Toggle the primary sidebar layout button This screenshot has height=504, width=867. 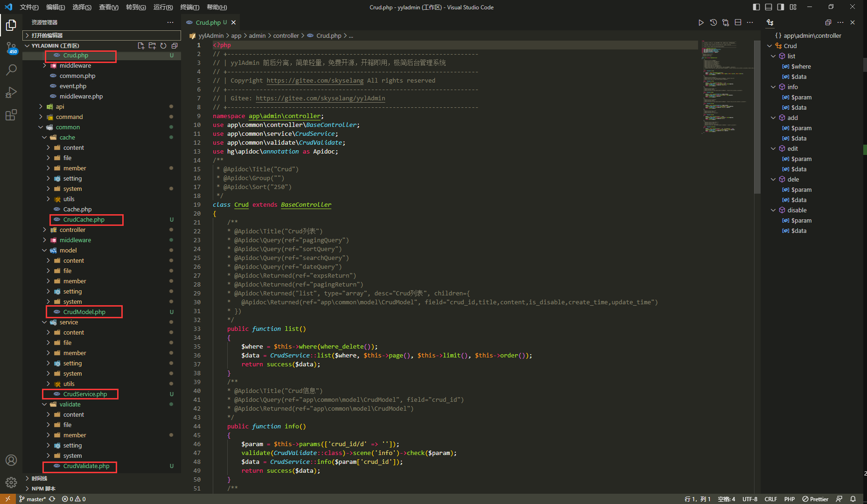(756, 7)
